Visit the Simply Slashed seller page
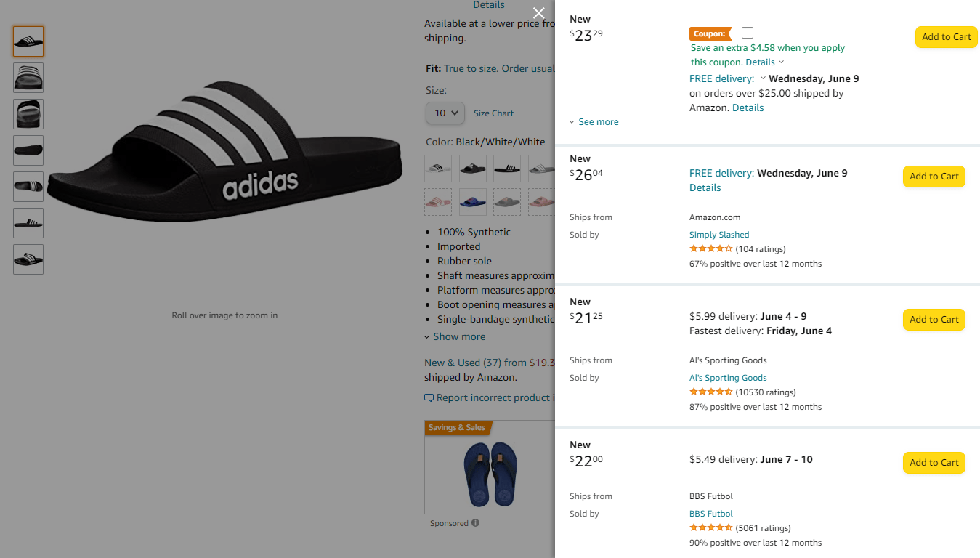Image resolution: width=980 pixels, height=558 pixels. pos(719,234)
